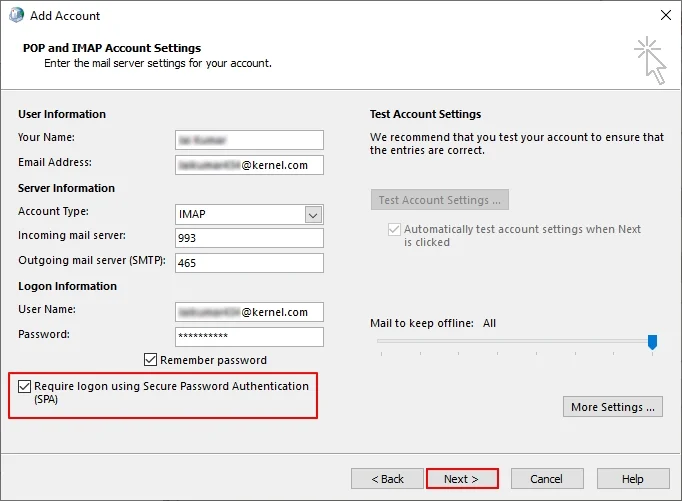682x501 pixels.
Task: Click the Next button
Action: [462, 479]
